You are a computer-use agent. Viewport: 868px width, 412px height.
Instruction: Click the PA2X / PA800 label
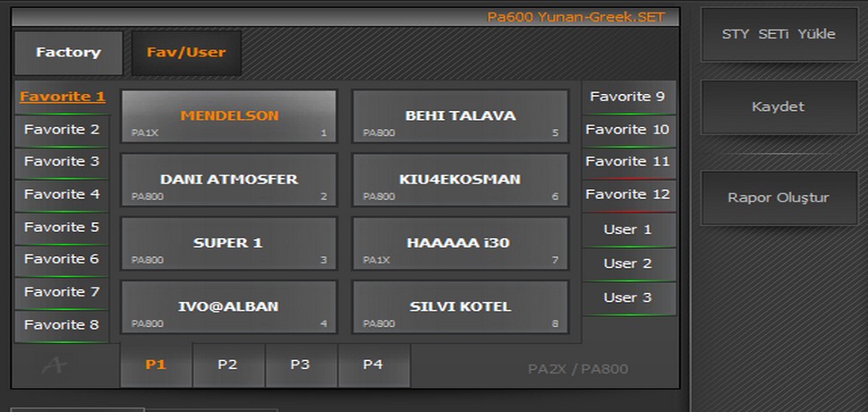pos(578,369)
